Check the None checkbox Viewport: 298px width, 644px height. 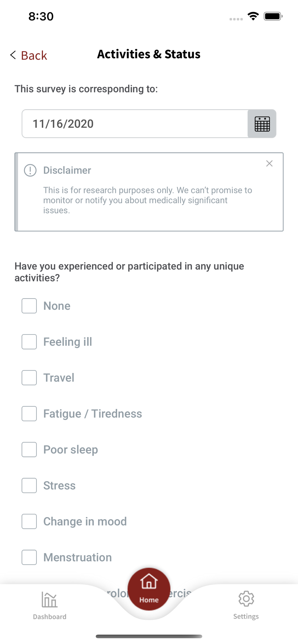(29, 306)
